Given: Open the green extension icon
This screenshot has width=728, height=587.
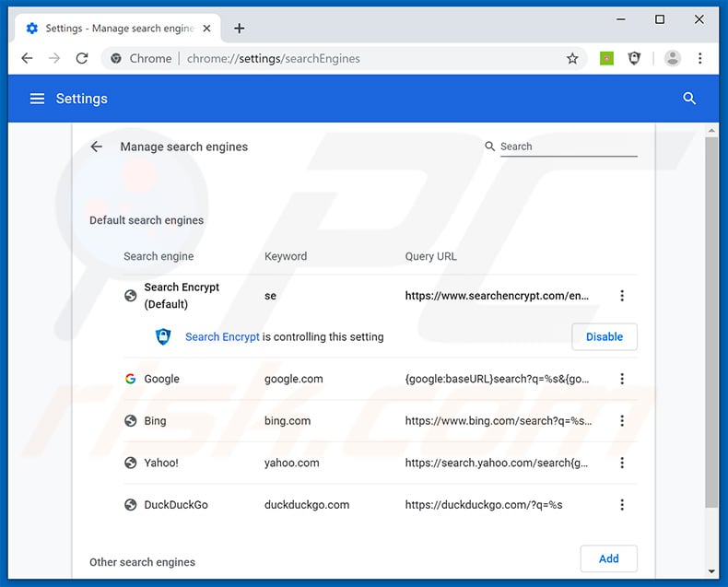Looking at the screenshot, I should point(606,58).
